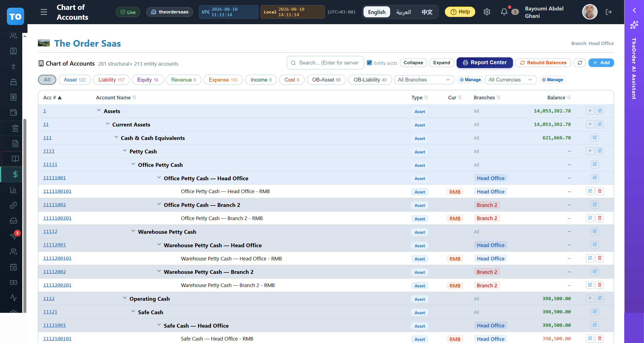
Task: Collapse Safe Cash — Head Office node
Action: (x=159, y=325)
